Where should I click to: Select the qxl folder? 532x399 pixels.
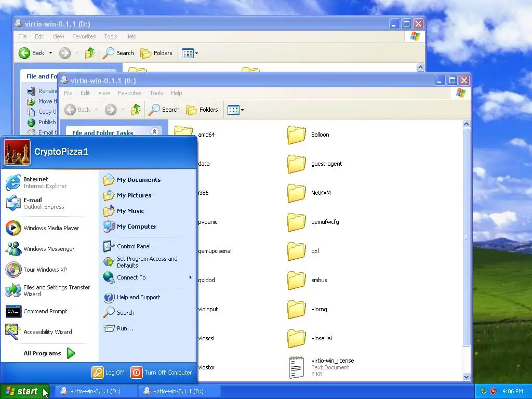click(x=303, y=251)
